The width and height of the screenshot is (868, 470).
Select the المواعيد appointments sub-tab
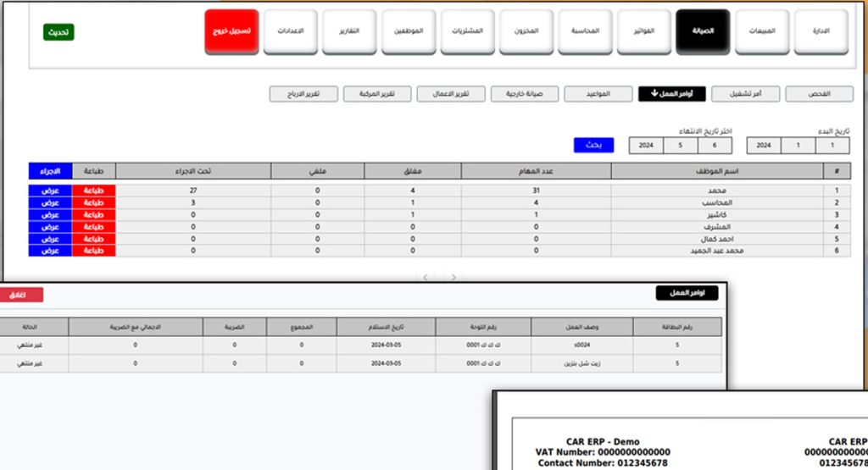pos(598,94)
